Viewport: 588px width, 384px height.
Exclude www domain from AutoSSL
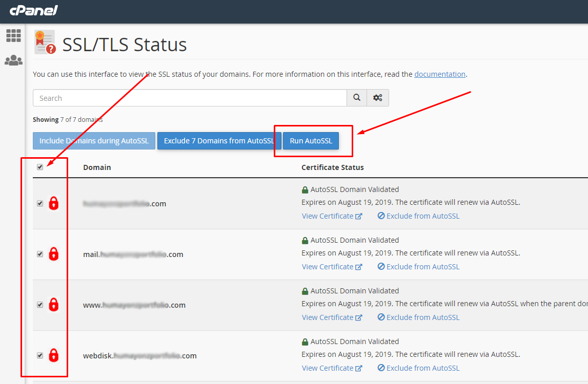(x=418, y=317)
